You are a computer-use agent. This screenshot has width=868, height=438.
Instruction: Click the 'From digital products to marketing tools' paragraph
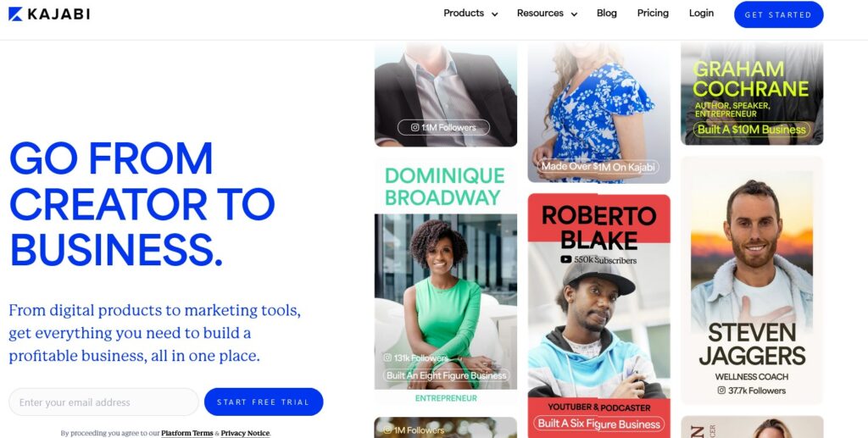(154, 333)
